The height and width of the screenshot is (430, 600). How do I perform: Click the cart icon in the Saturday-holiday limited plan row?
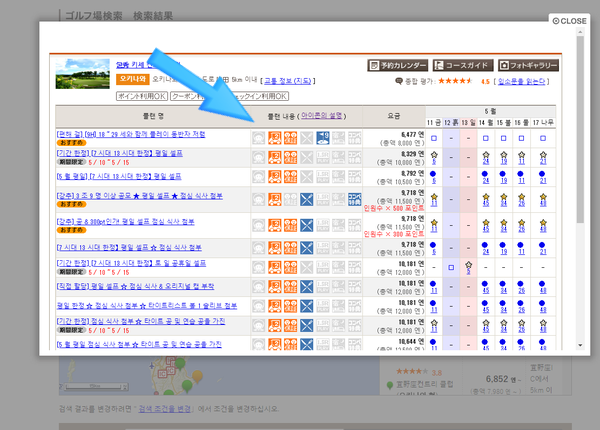[274, 267]
